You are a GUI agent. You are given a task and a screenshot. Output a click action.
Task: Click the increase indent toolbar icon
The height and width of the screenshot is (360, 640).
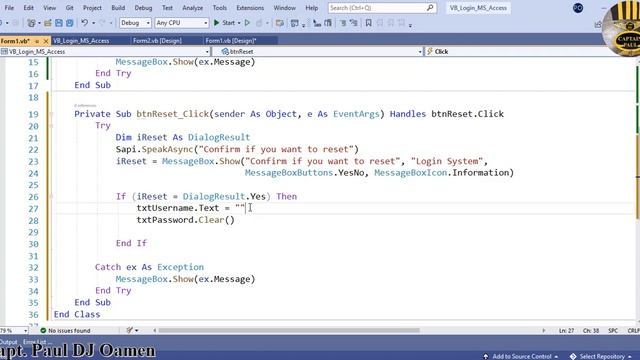point(353,23)
